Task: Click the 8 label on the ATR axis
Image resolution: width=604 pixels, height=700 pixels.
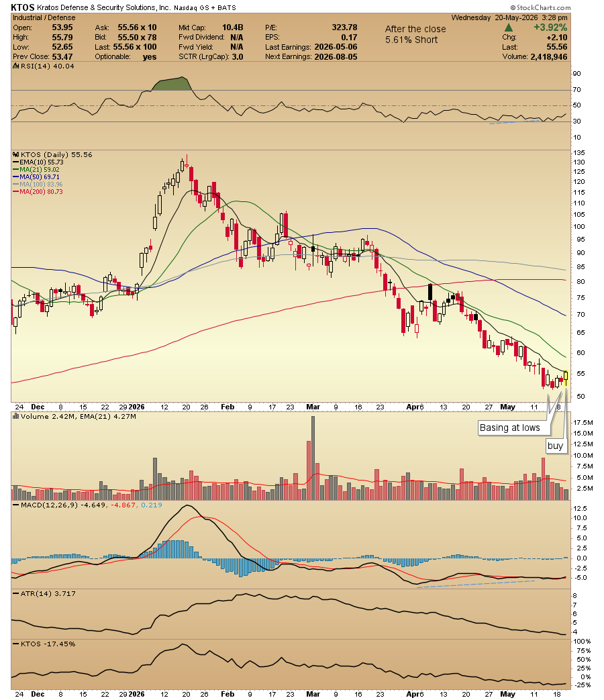Action: [x=575, y=596]
